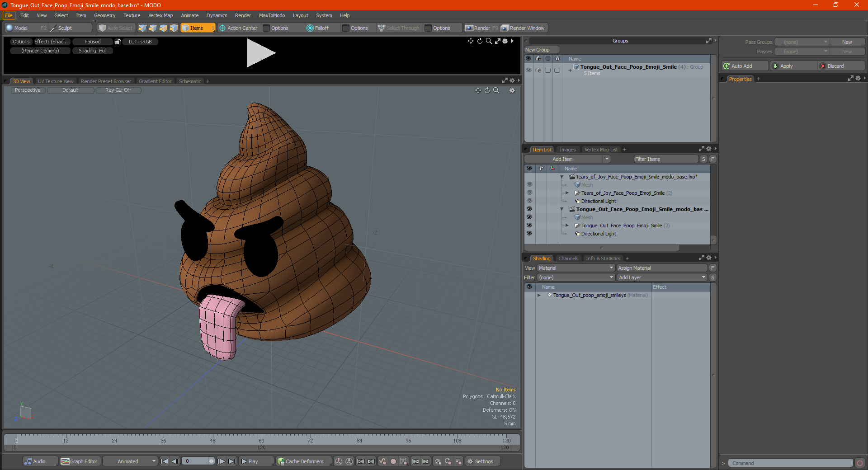Toggle lock icon in render preview
Viewport: 868px width, 470px height.
point(118,42)
